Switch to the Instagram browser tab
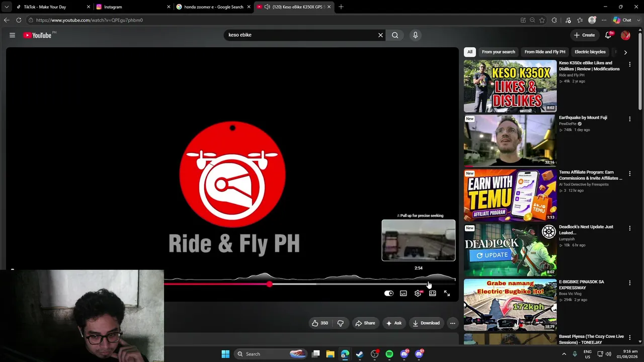The width and height of the screenshot is (644, 362). coord(133,7)
